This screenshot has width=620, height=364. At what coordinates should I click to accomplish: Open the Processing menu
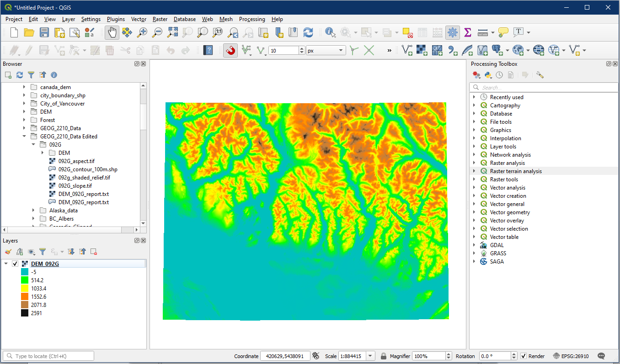(x=251, y=19)
